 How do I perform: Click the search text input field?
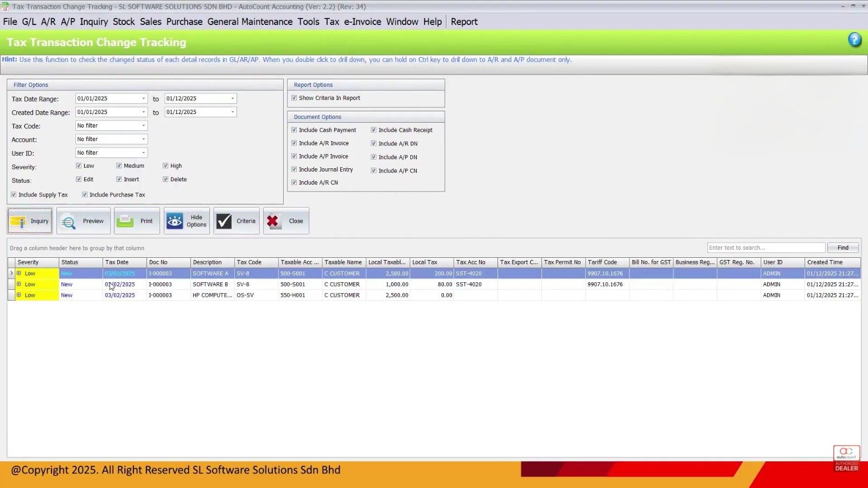pos(766,248)
